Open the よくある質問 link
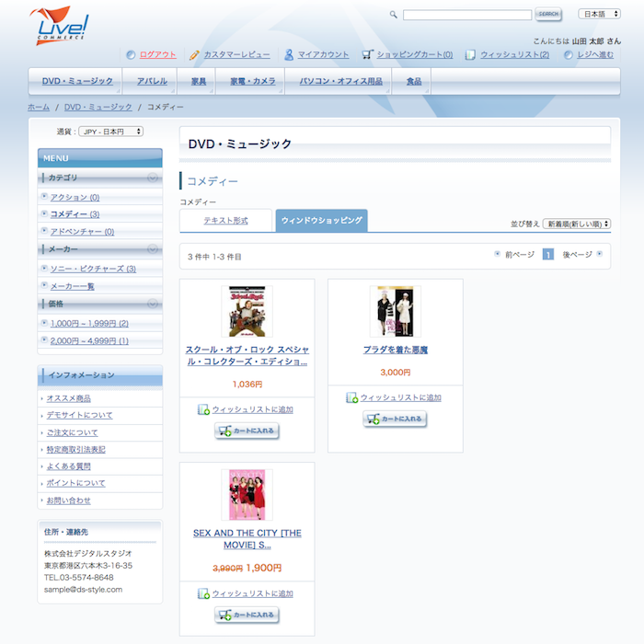The width and height of the screenshot is (644, 644). pyautogui.click(x=69, y=466)
